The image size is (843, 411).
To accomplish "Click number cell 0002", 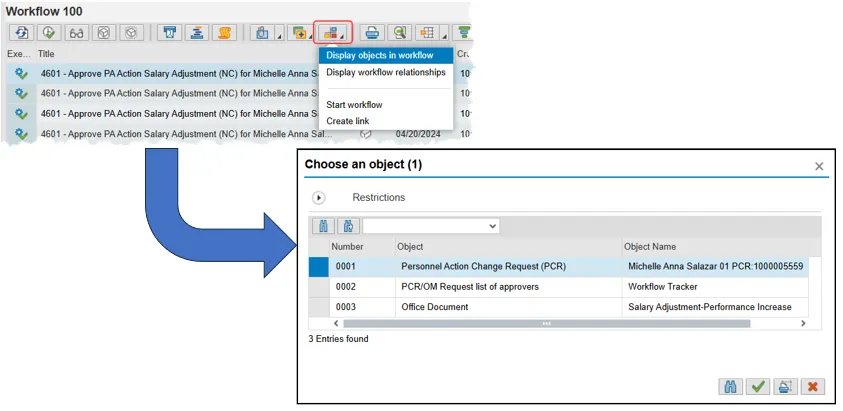I will [x=362, y=287].
